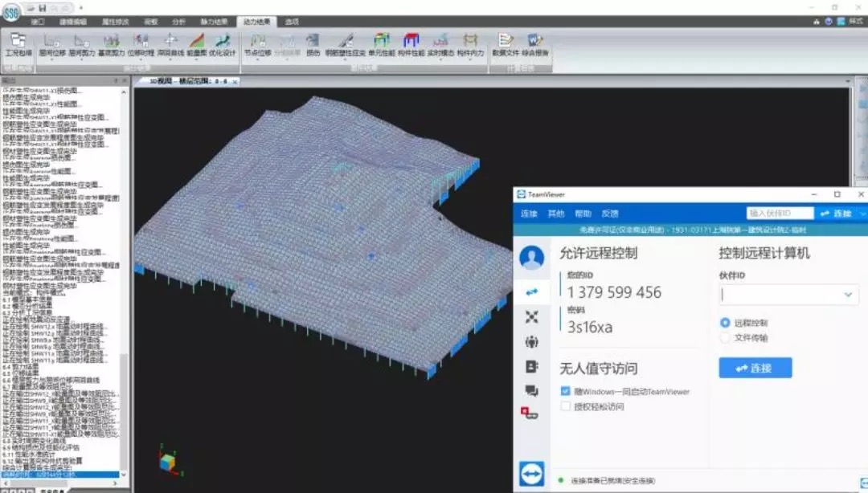Expand the 层间位移 dropdown in ribbon

tap(54, 59)
